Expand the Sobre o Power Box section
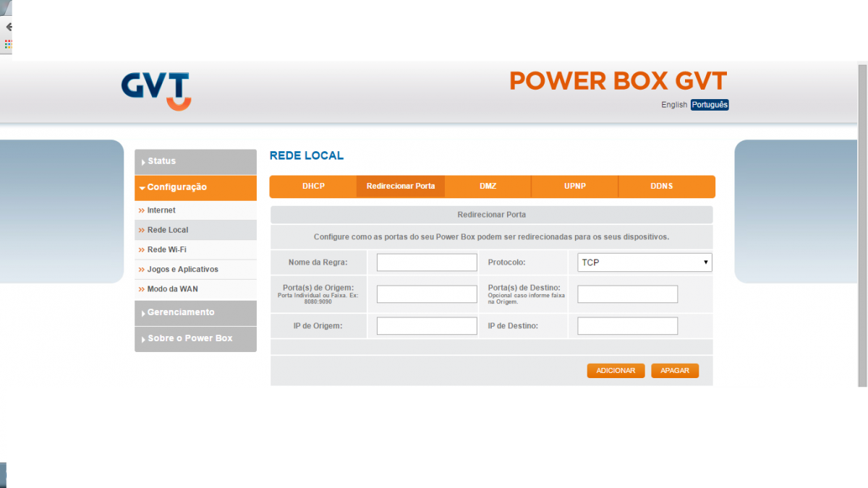The image size is (868, 488). [x=195, y=338]
